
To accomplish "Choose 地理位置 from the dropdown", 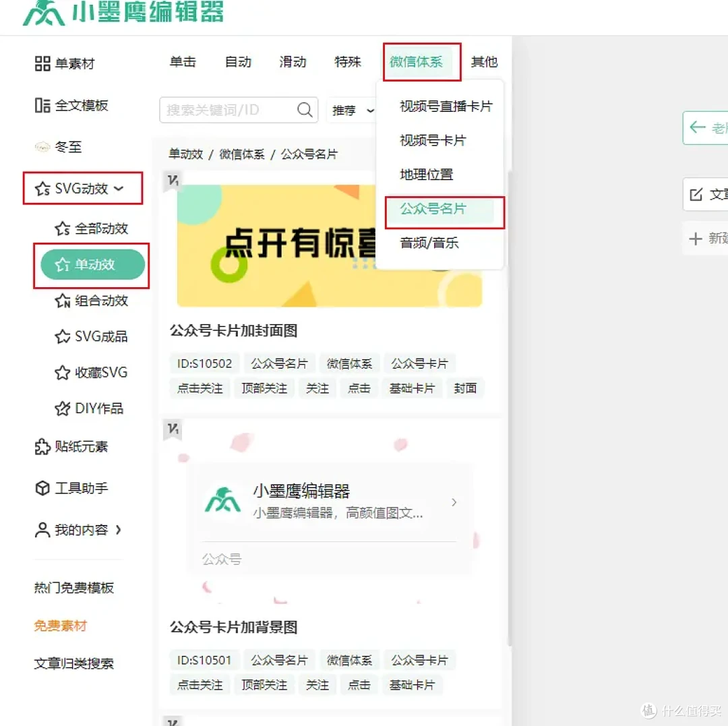I will 426,175.
